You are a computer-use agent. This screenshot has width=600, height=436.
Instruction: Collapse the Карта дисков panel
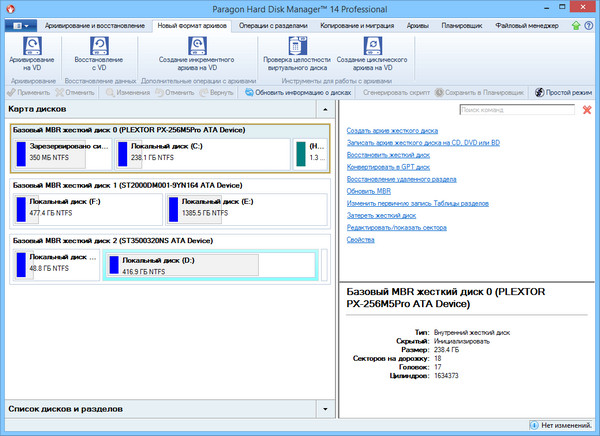[325, 107]
